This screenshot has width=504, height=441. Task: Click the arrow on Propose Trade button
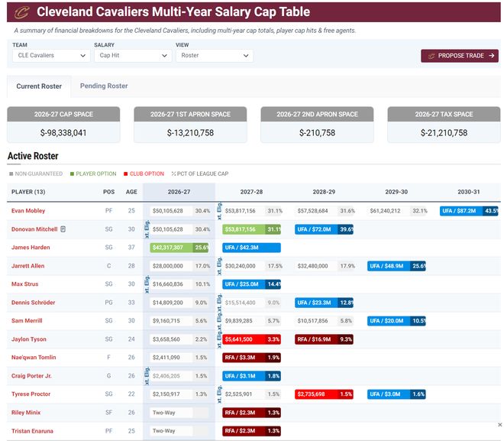pos(491,56)
